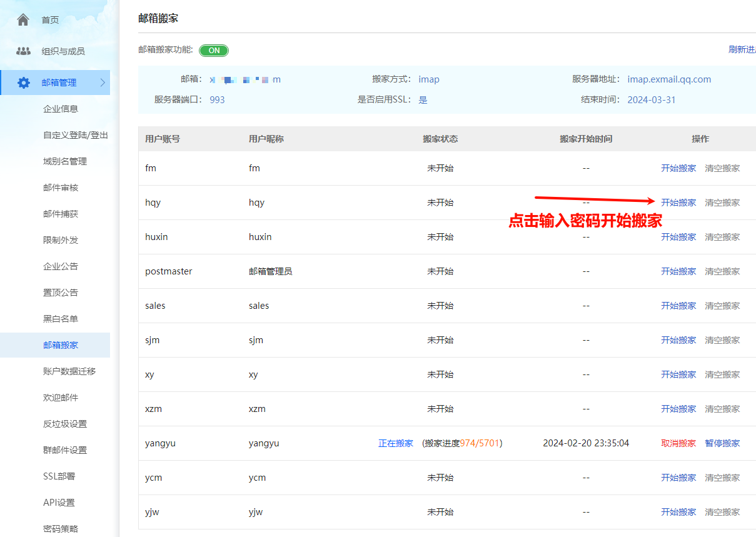This screenshot has height=537, width=756.
Task: Start migration for user sjm
Action: point(678,340)
